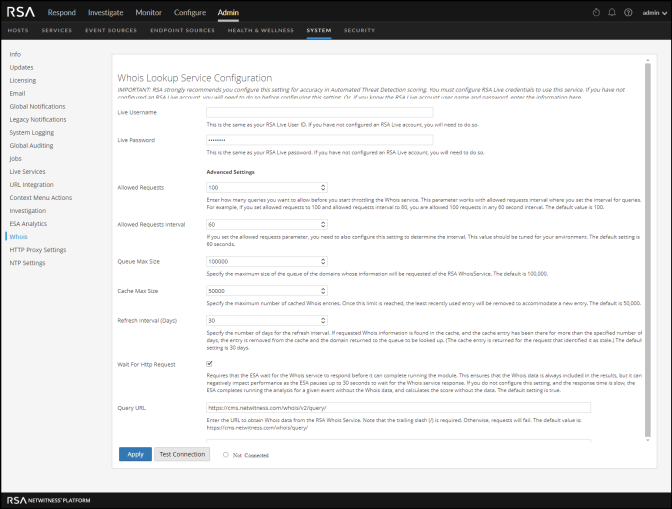Open the notifications bell icon
This screenshot has width=672, height=509.
(x=612, y=12)
